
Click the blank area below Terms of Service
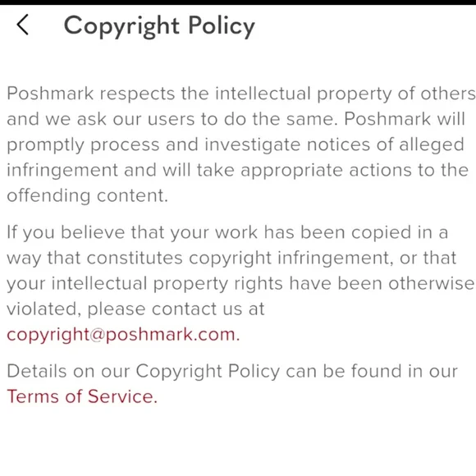pyautogui.click(x=238, y=440)
